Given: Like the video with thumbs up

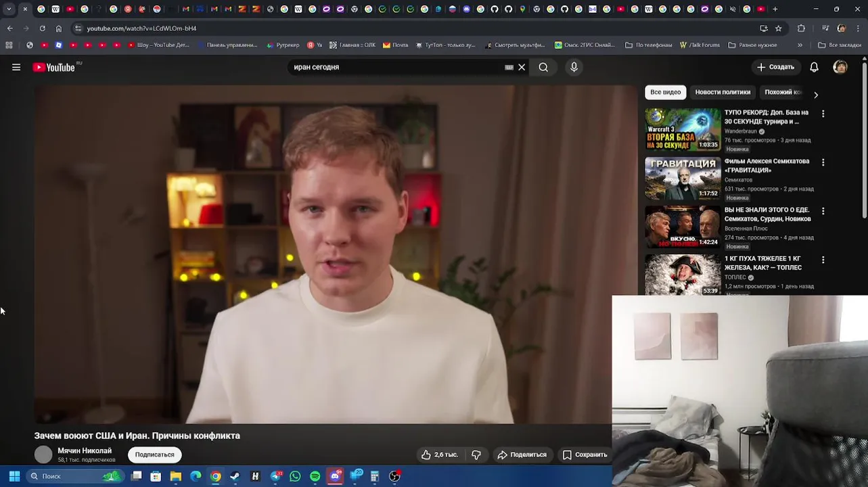Looking at the screenshot, I should click(x=440, y=455).
